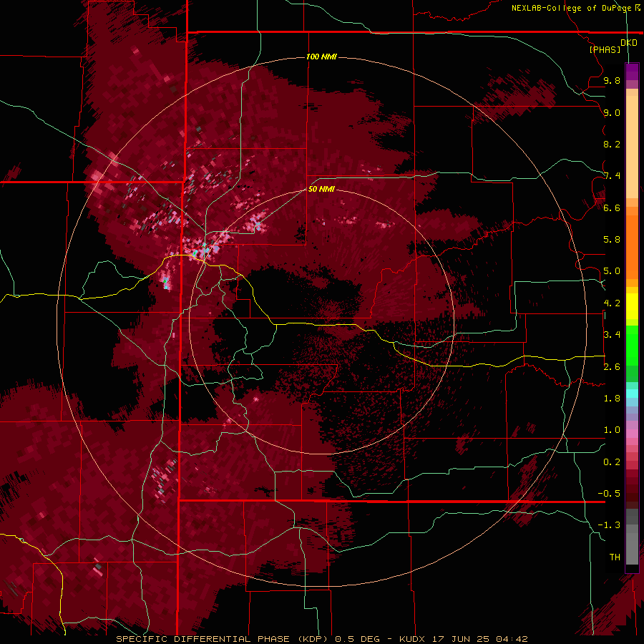This screenshot has width=644, height=644.
Task: Click the 3.4 scale value
Action: tap(612, 335)
